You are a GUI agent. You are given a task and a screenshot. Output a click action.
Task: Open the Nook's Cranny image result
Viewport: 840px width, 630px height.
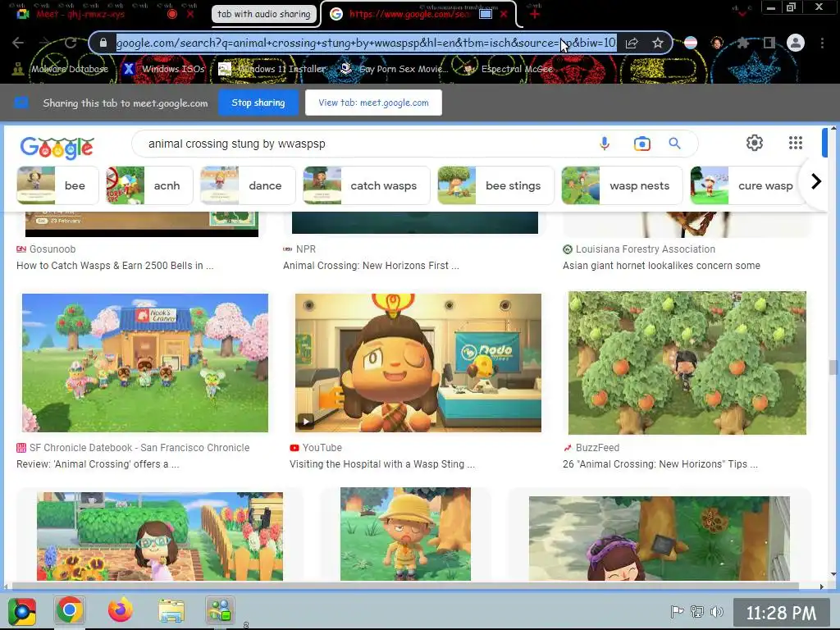[x=144, y=363]
